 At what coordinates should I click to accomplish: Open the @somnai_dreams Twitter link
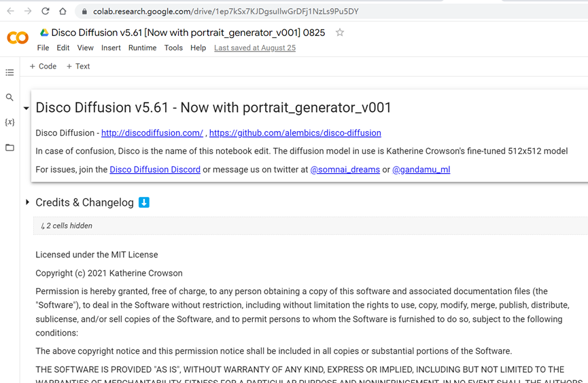coord(345,170)
